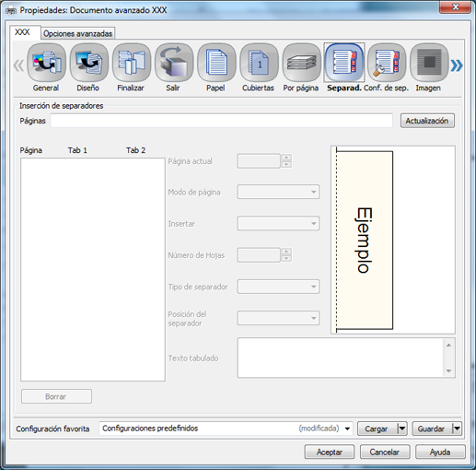This screenshot has height=470, width=476.
Task: Select the Imagen icon
Action: [429, 63]
